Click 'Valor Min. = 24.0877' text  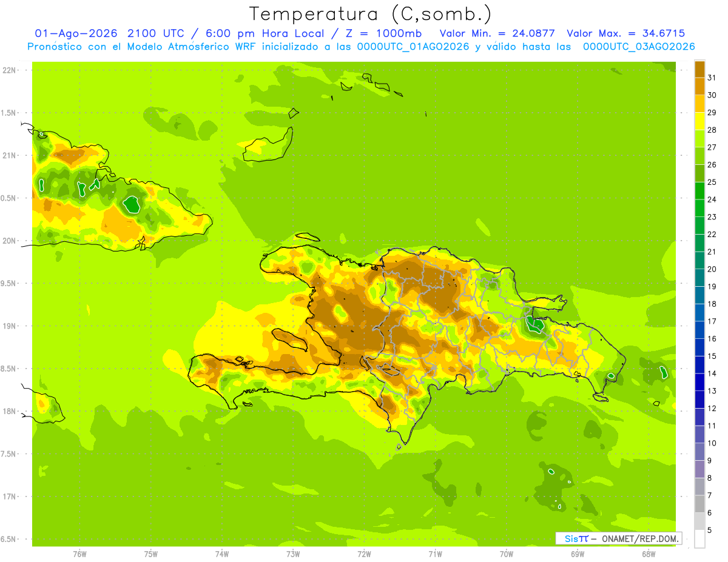coord(497,33)
